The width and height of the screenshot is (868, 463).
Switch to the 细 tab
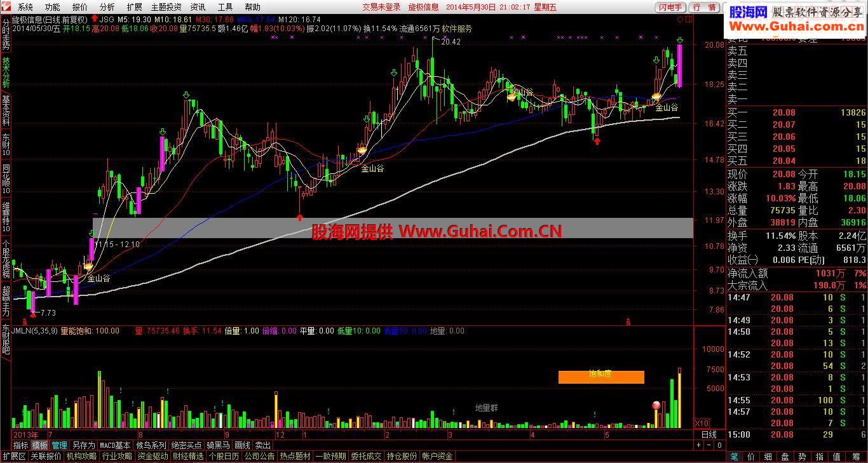tap(768, 457)
